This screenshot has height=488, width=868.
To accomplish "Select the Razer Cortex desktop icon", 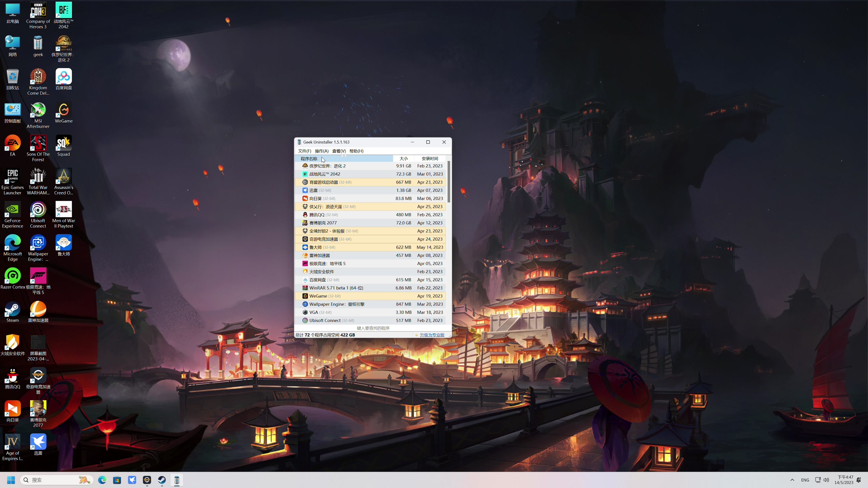I will click(13, 279).
